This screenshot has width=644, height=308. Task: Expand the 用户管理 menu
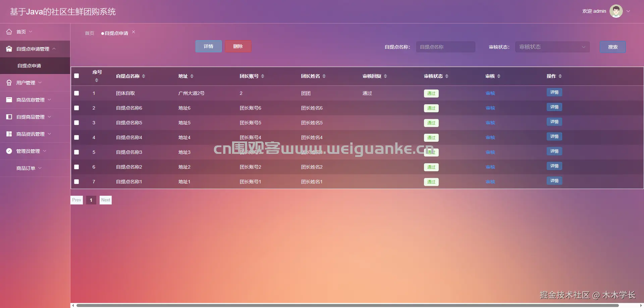point(40,82)
